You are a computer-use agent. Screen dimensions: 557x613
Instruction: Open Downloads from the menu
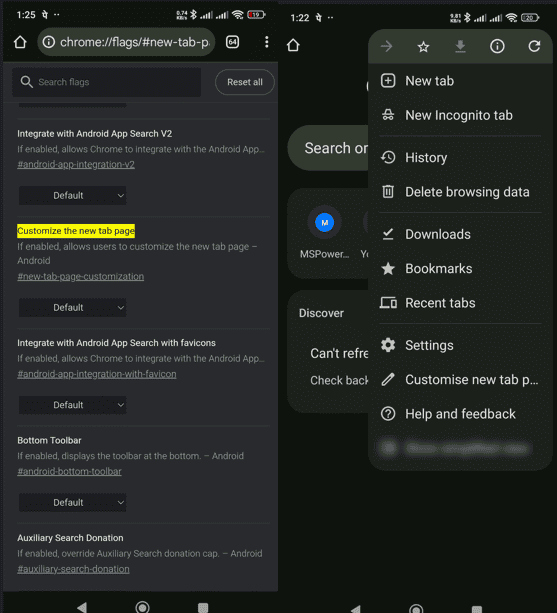(x=460, y=234)
